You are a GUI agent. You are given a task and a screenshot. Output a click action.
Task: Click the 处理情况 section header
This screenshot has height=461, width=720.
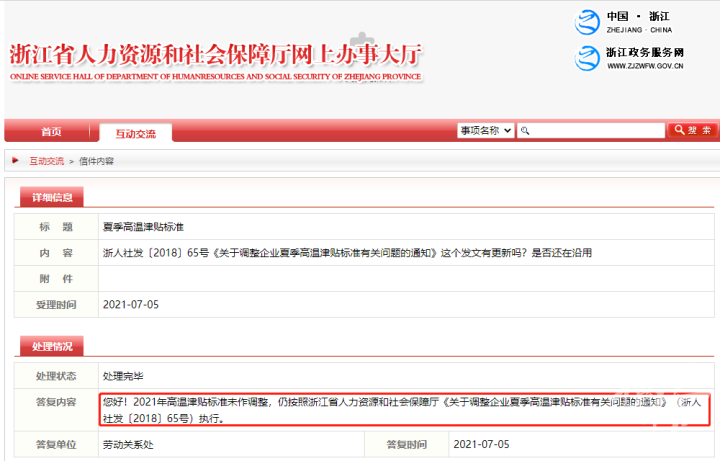tap(46, 346)
